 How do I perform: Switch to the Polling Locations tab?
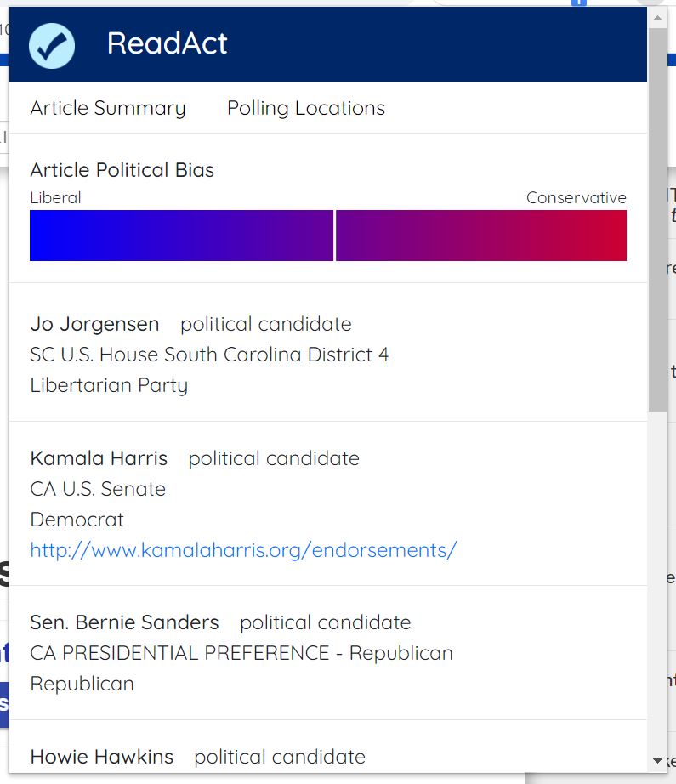(306, 108)
